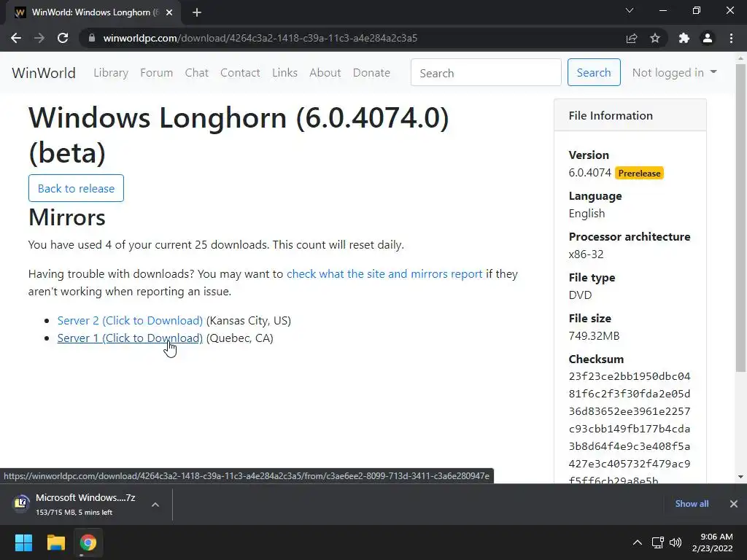
Task: View site security padlock info
Action: pos(92,38)
